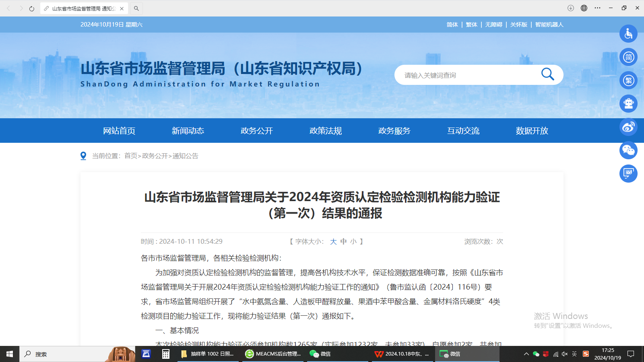Click 通知公告 in the breadcrumb
Image resolution: width=644 pixels, height=362 pixels.
point(186,156)
